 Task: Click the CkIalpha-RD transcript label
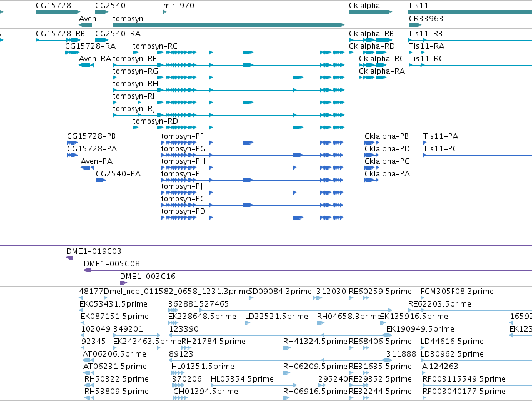pyautogui.click(x=372, y=46)
